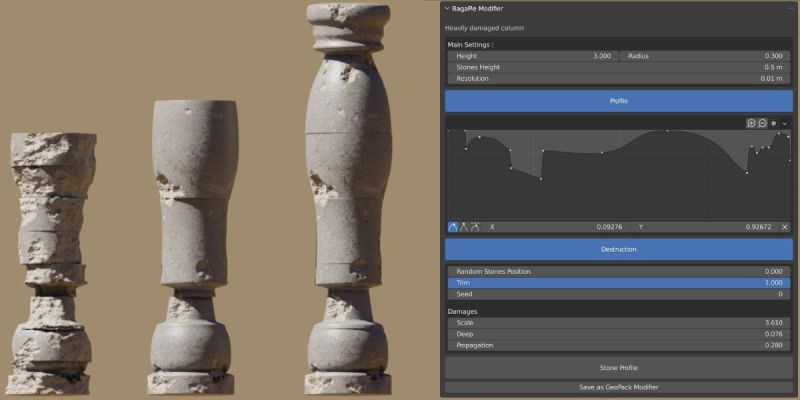Click the Trim slider field
The width and height of the screenshot is (800, 400).
(618, 283)
